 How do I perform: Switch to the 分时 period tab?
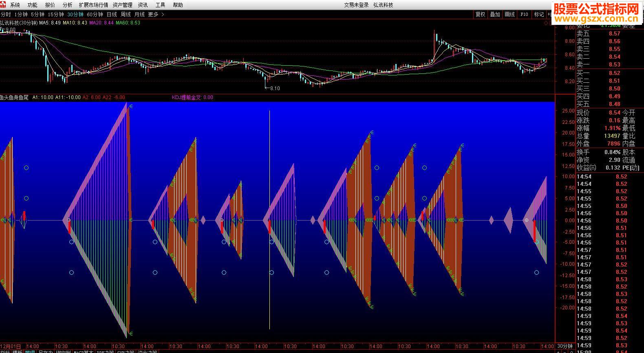click(x=5, y=14)
